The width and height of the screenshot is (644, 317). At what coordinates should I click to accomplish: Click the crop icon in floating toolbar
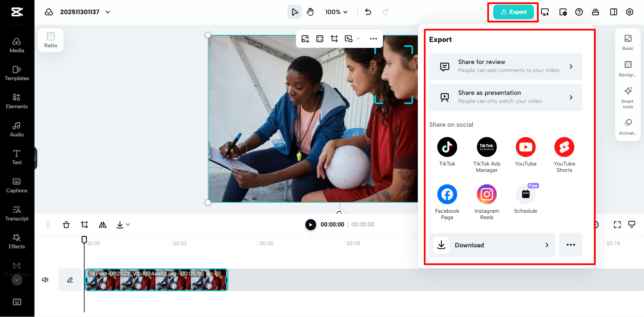click(334, 39)
